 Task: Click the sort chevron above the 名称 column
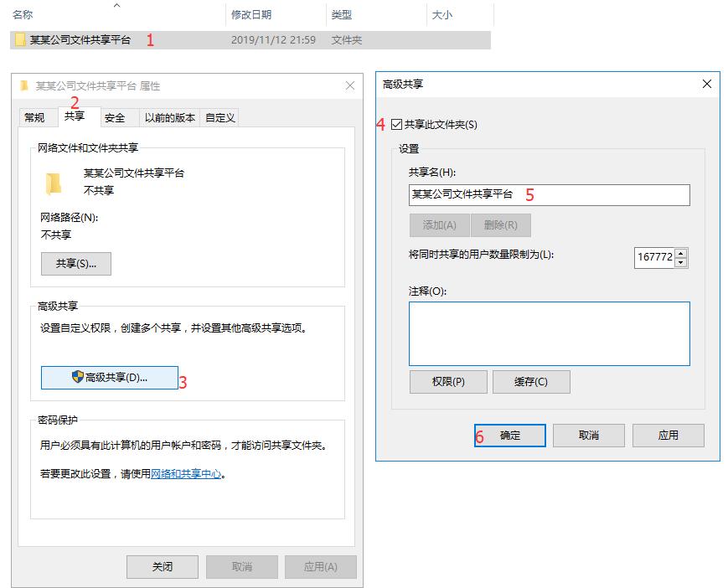point(116,6)
